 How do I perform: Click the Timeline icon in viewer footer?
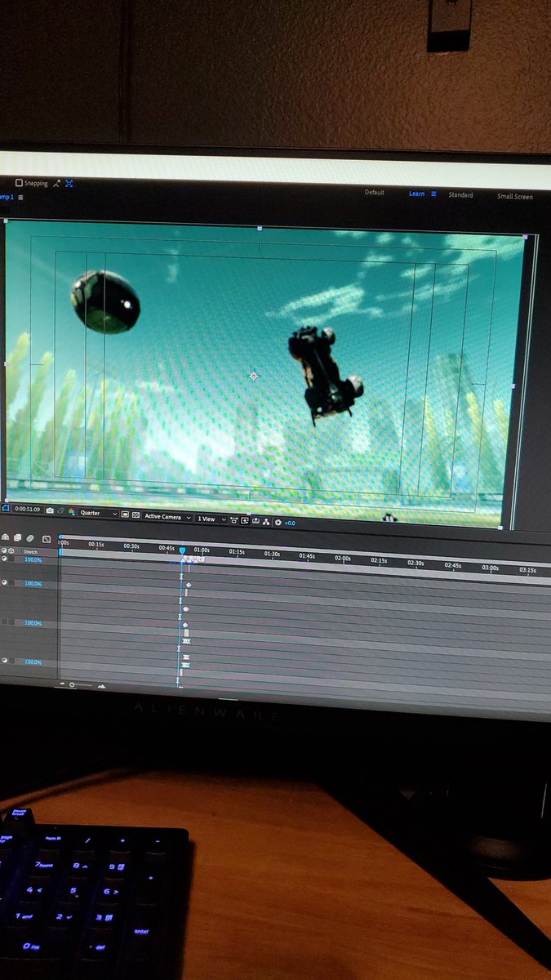click(256, 520)
